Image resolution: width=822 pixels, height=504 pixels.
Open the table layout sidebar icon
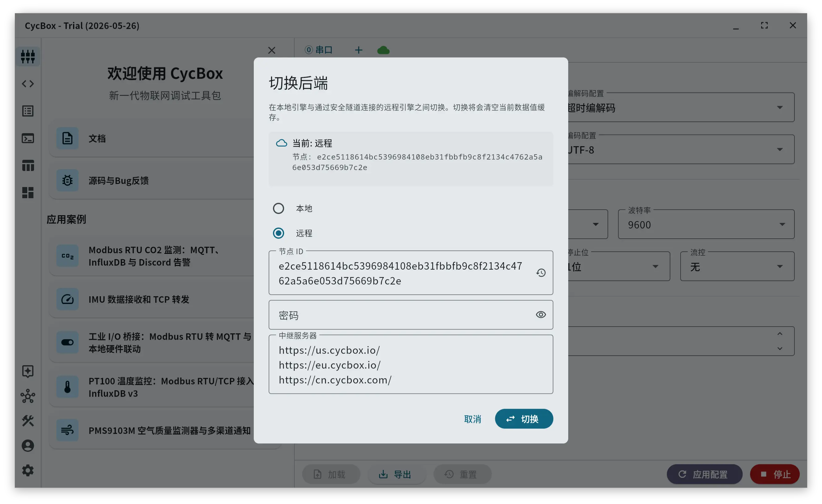[28, 165]
